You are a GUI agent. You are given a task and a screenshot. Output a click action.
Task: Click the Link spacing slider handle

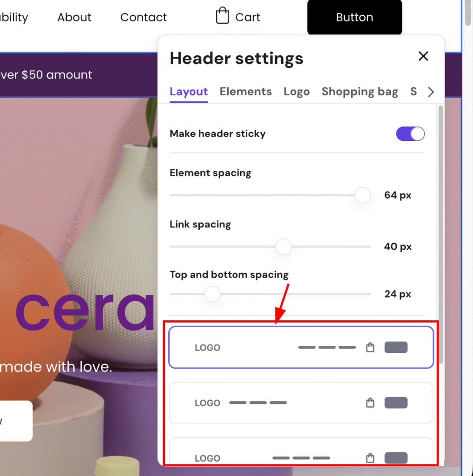coord(283,246)
